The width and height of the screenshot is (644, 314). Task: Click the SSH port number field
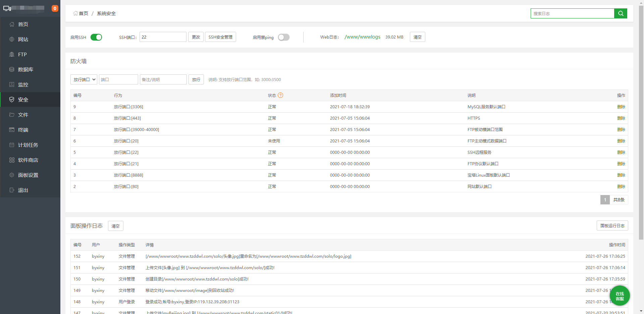pos(163,37)
